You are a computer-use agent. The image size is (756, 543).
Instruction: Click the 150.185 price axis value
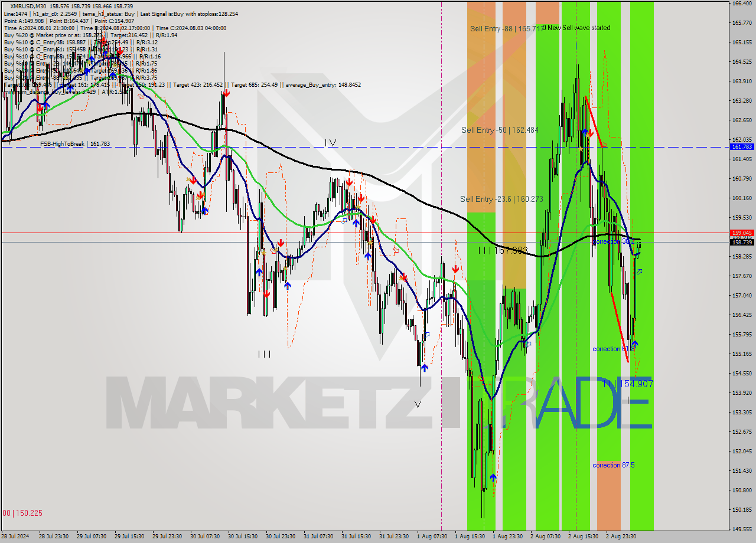click(742, 510)
